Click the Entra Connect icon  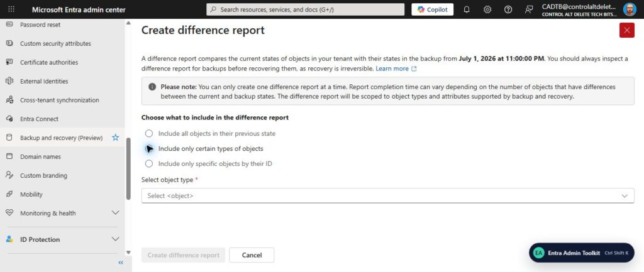(9, 119)
